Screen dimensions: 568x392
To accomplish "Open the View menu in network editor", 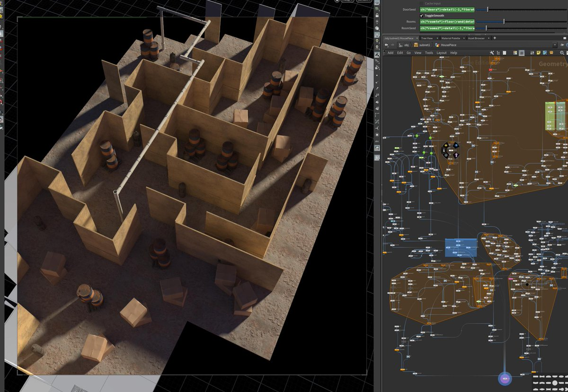I will [418, 53].
